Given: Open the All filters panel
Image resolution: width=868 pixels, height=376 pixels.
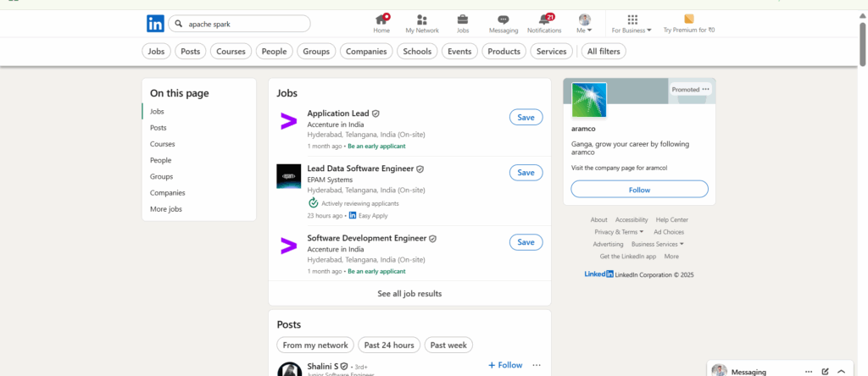Looking at the screenshot, I should coord(604,52).
